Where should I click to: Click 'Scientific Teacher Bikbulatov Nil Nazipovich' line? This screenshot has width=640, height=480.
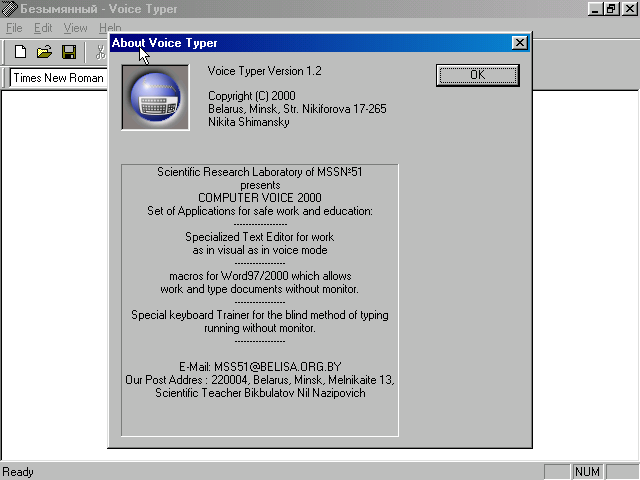[x=260, y=393]
